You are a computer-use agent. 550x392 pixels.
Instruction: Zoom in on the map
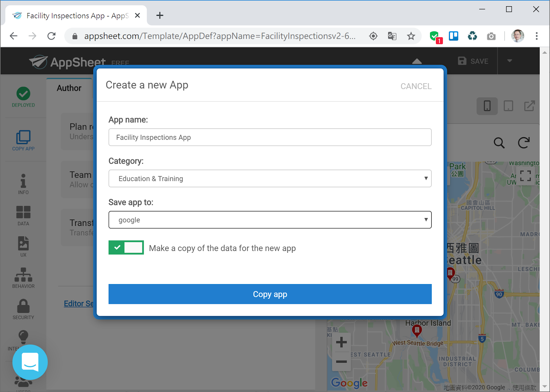click(x=341, y=342)
